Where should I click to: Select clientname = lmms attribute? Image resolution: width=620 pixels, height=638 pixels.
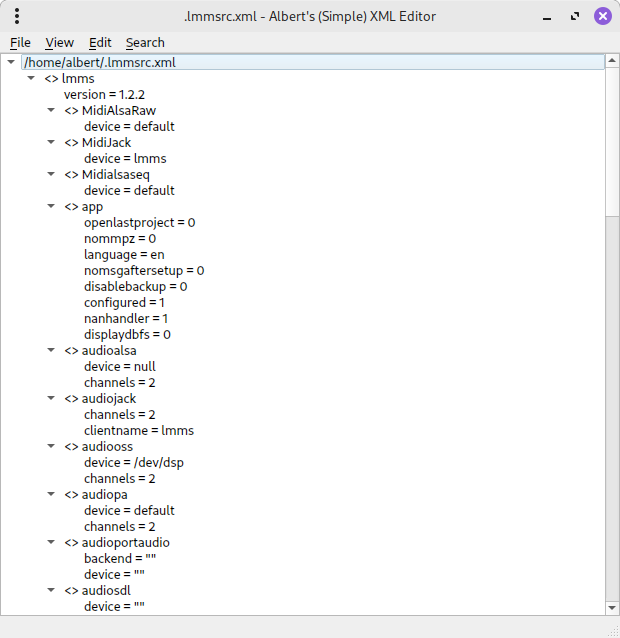[139, 430]
